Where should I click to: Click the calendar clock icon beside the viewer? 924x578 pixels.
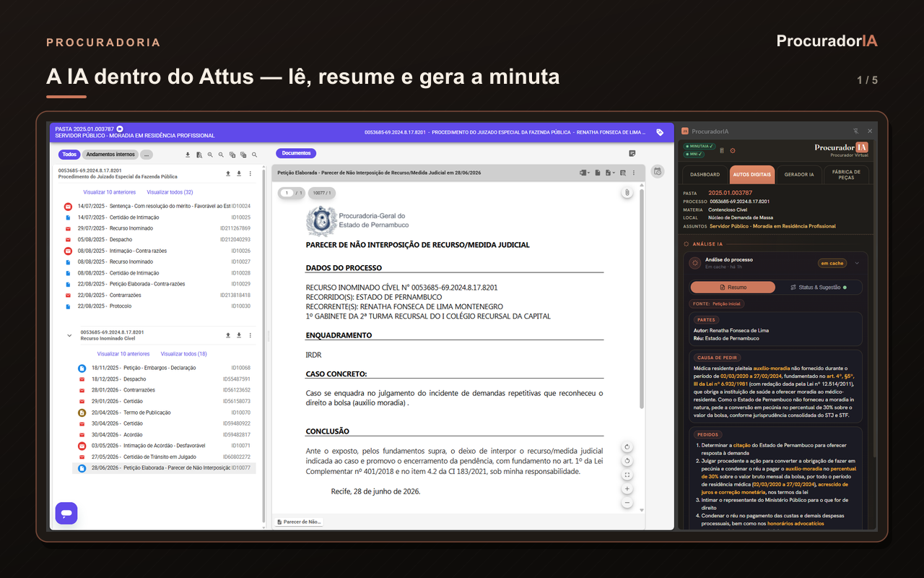658,171
